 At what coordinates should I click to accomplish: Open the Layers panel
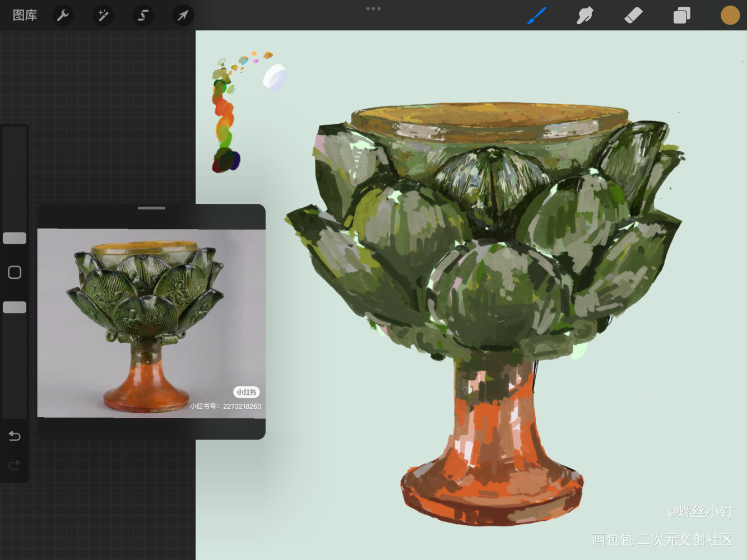[681, 15]
